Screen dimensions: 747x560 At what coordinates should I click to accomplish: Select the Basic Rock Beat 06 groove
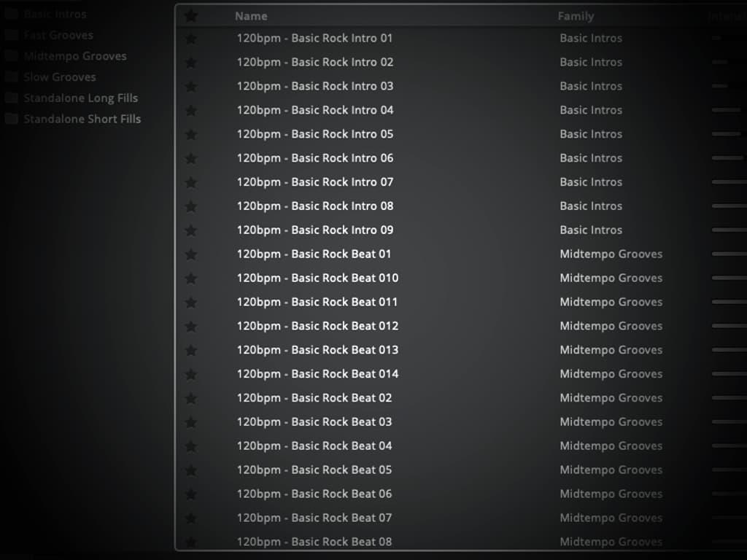[x=314, y=494]
